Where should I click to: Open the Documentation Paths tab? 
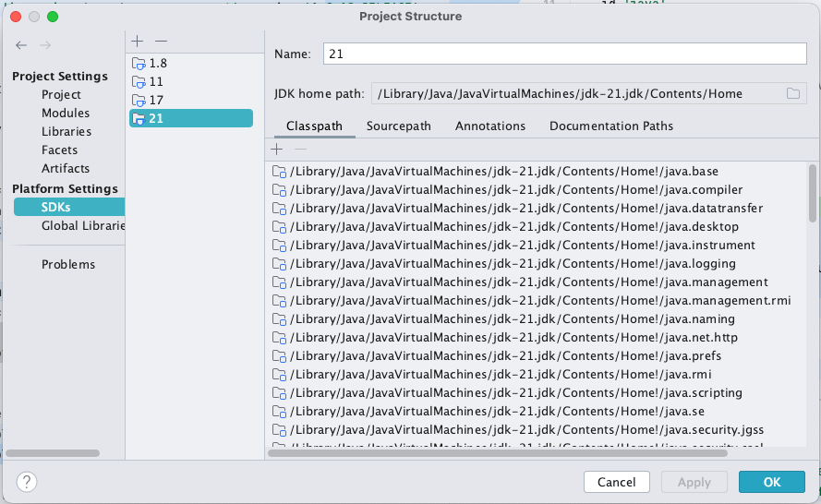610,126
